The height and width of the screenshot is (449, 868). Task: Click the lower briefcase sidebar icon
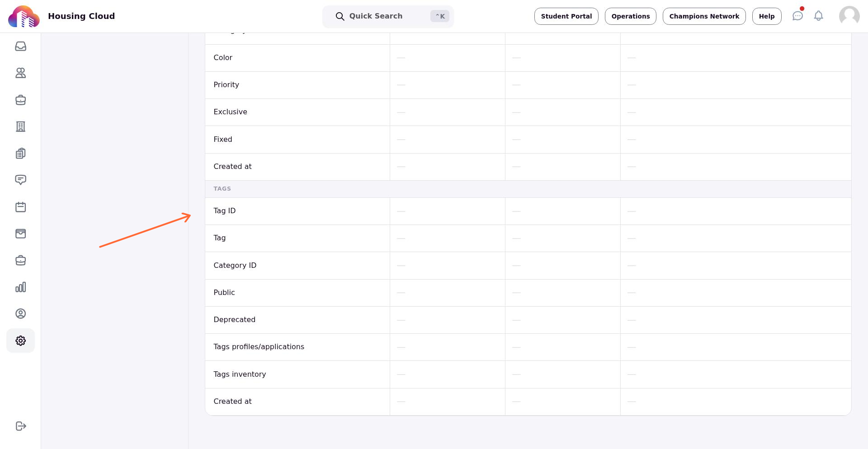pyautogui.click(x=20, y=260)
